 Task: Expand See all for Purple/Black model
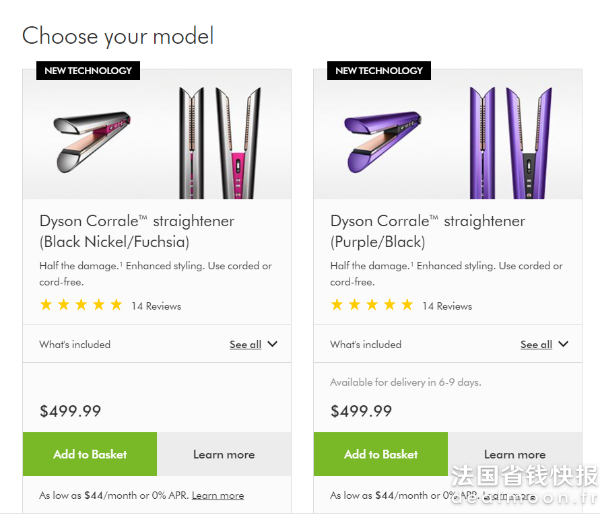pos(536,344)
